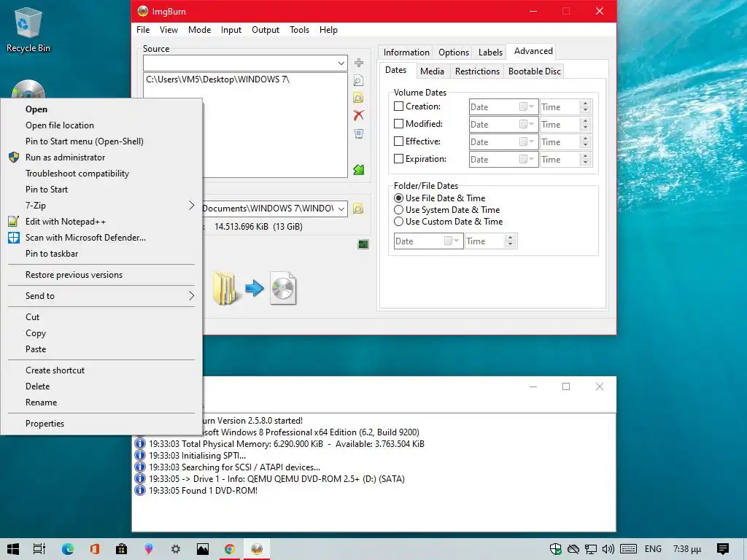Open Creation date picker dropdown
Screen dimensions: 747x560
527,106
